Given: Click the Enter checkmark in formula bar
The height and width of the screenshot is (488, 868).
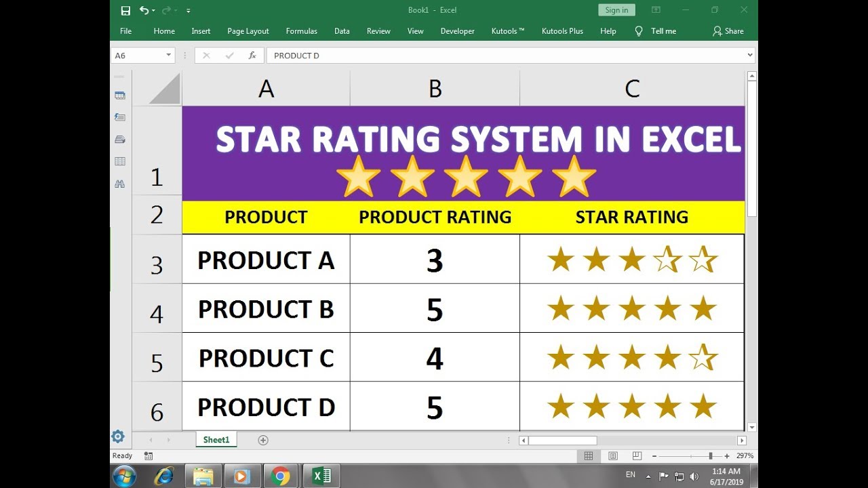Looking at the screenshot, I should click(x=229, y=56).
